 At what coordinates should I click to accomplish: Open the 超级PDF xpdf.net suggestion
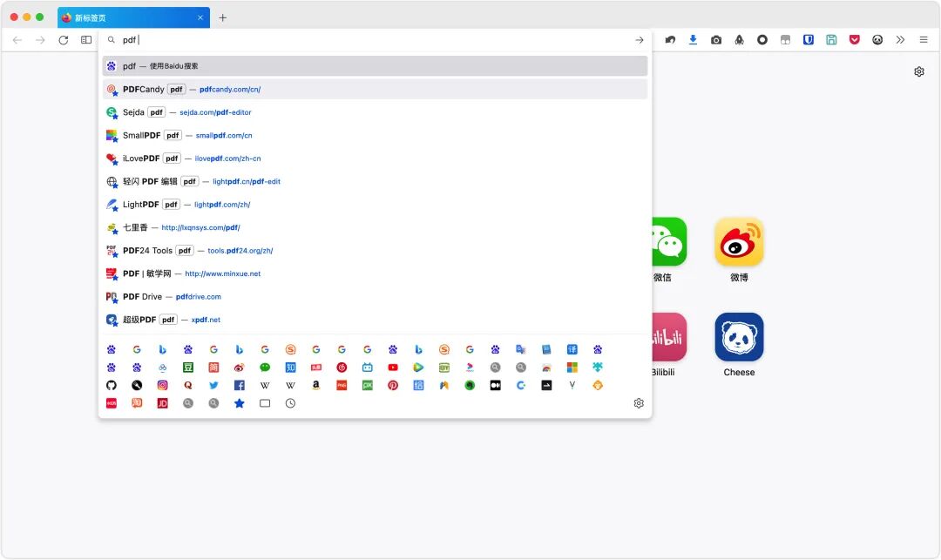(x=375, y=320)
